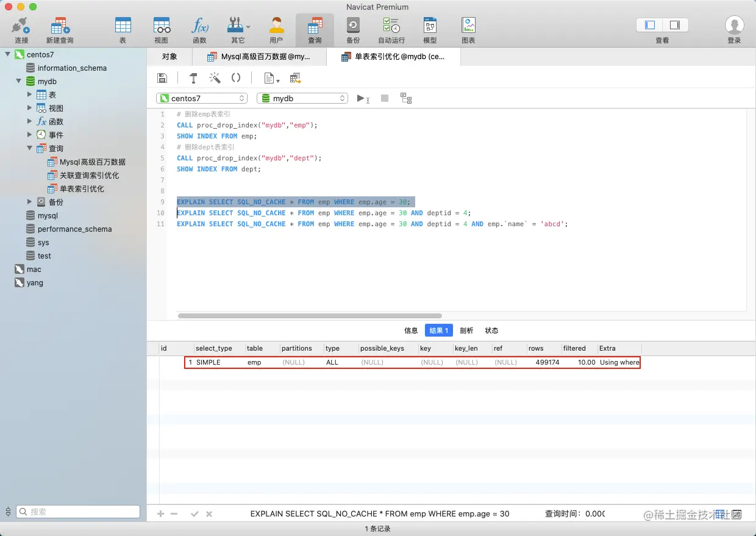
Task: Switch to grid view icon in status bar
Action: click(x=720, y=514)
